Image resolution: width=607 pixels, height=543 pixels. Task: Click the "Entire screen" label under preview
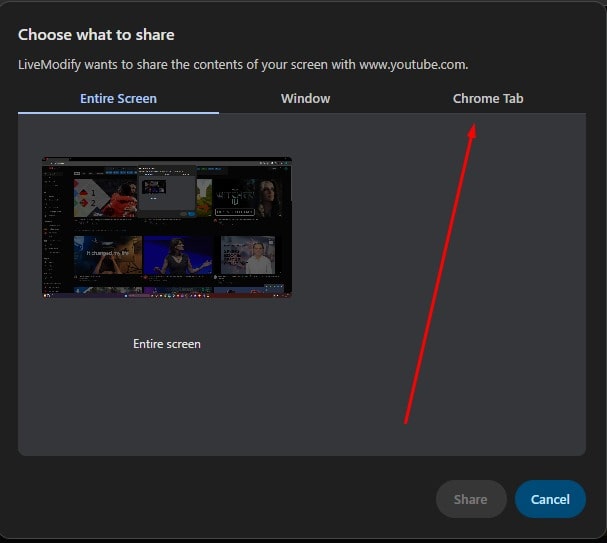[167, 344]
